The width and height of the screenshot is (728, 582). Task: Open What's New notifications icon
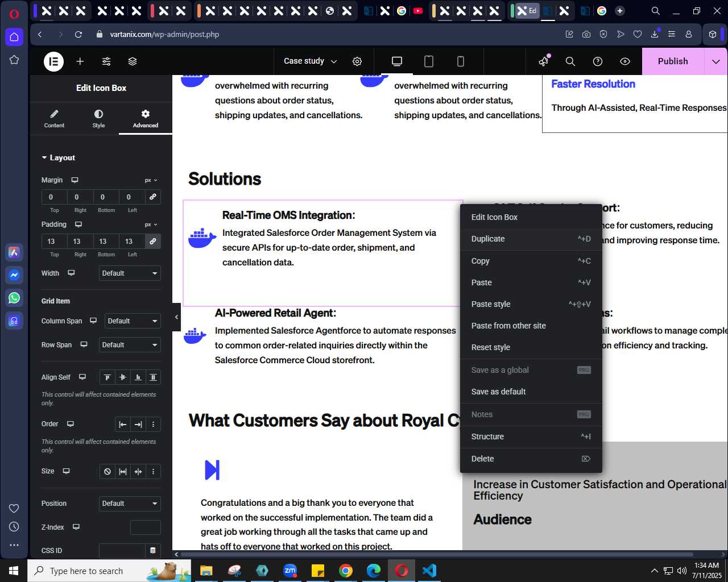(x=544, y=61)
